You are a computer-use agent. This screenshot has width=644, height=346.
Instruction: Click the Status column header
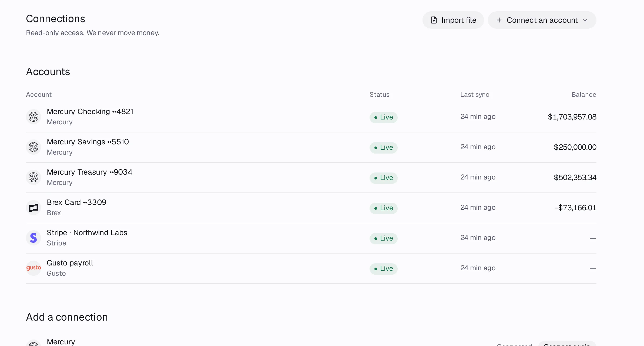(380, 95)
